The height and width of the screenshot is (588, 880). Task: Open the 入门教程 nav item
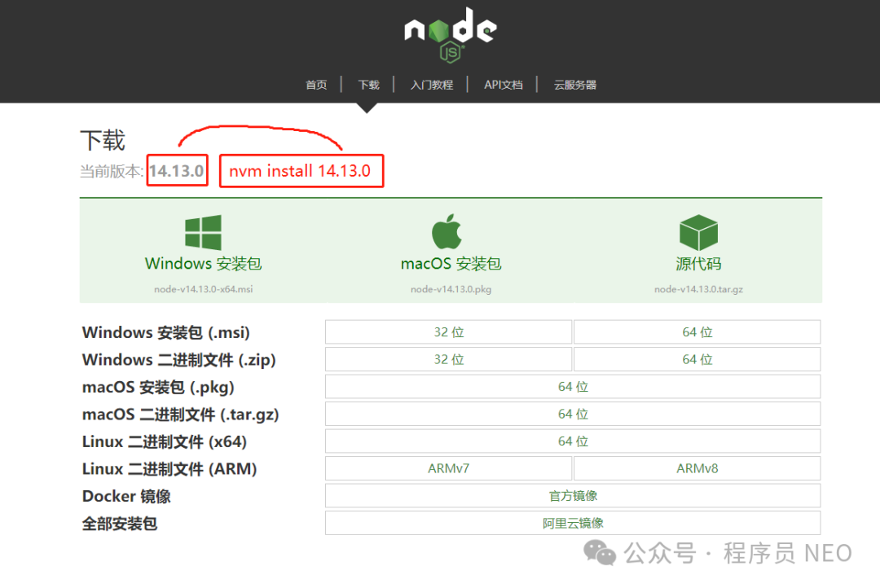coord(432,85)
